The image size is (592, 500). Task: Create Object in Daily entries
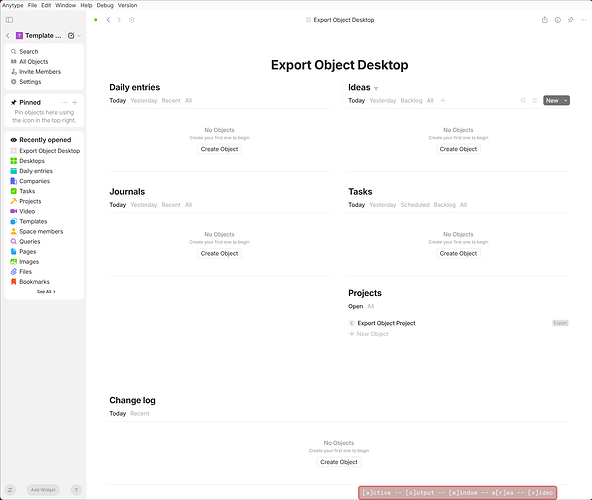point(219,149)
